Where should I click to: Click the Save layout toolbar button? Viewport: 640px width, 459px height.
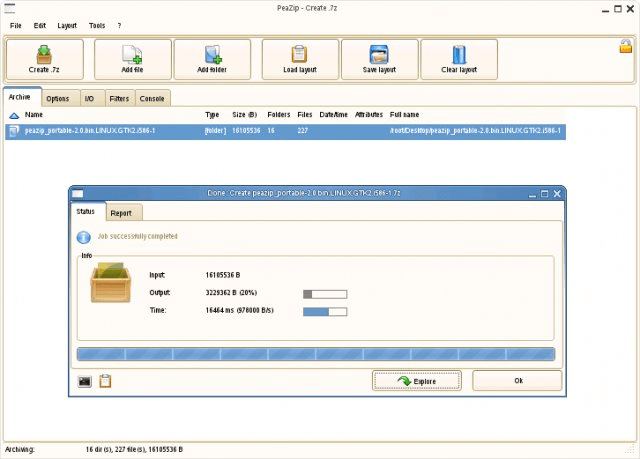click(x=380, y=60)
